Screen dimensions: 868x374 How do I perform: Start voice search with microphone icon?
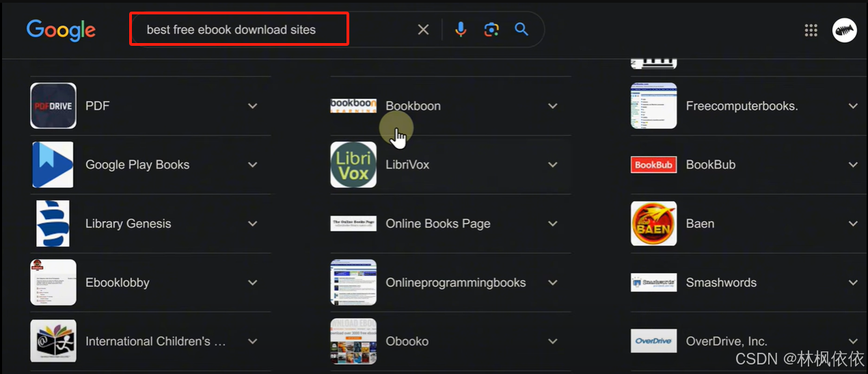point(461,29)
